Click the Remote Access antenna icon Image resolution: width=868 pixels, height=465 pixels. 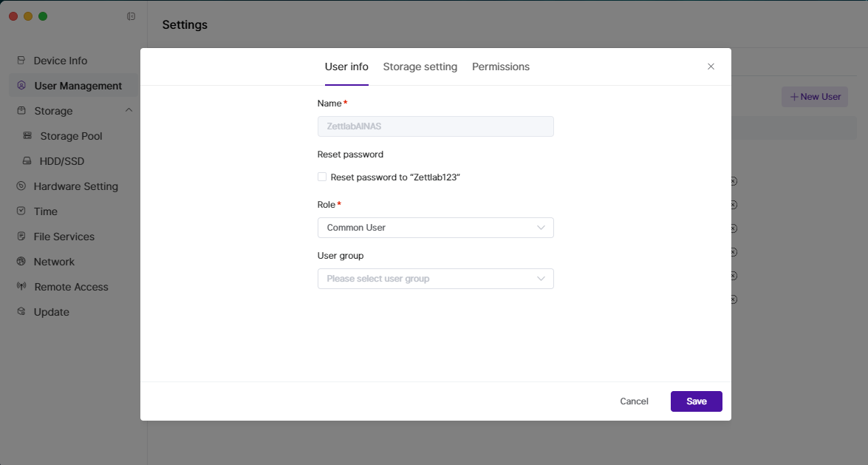point(21,287)
